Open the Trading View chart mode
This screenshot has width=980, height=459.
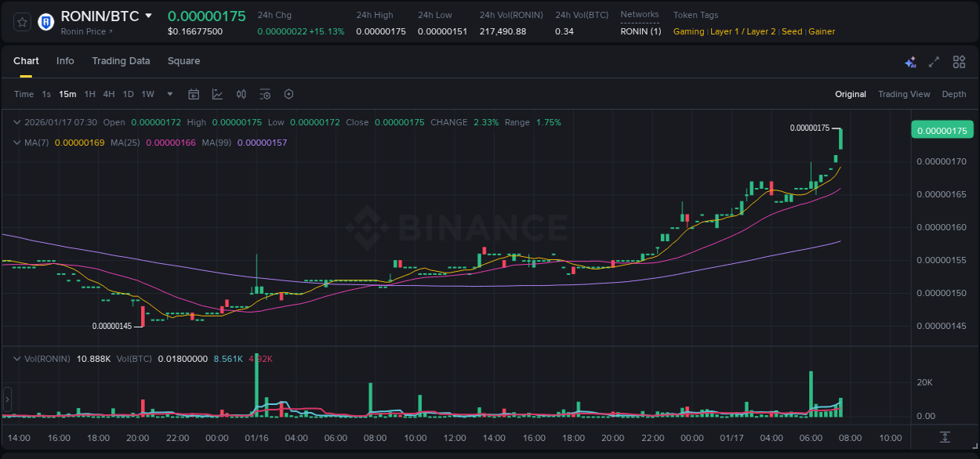point(904,94)
